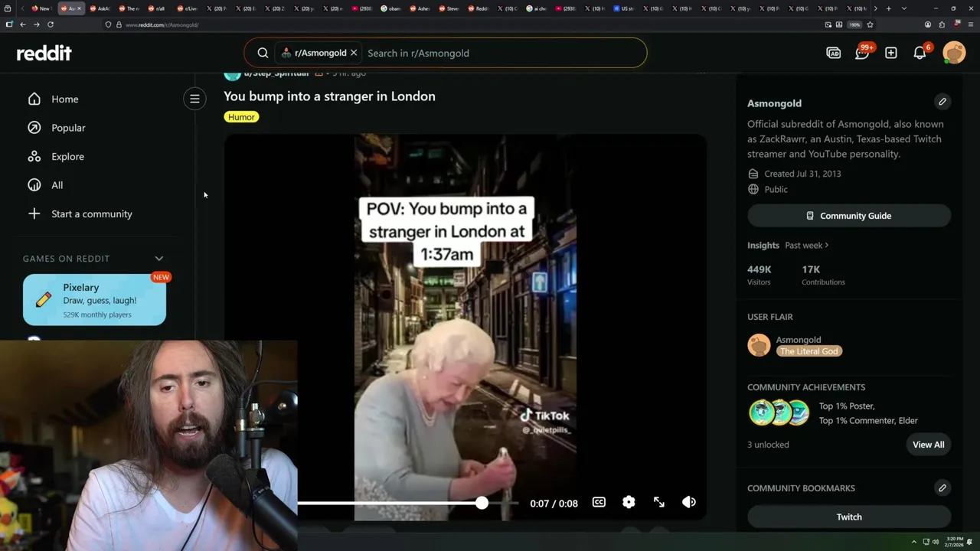
Task: Open the Community Guide button
Action: click(849, 216)
